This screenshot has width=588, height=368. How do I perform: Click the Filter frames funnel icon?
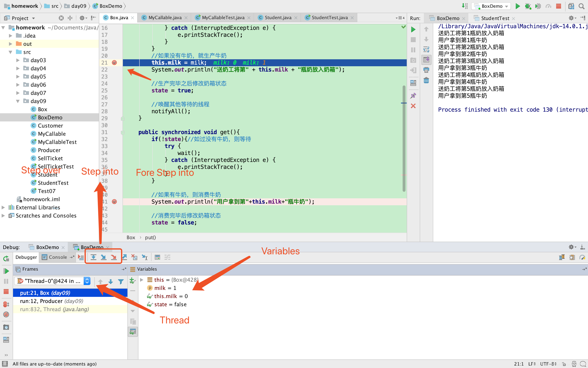coord(121,282)
